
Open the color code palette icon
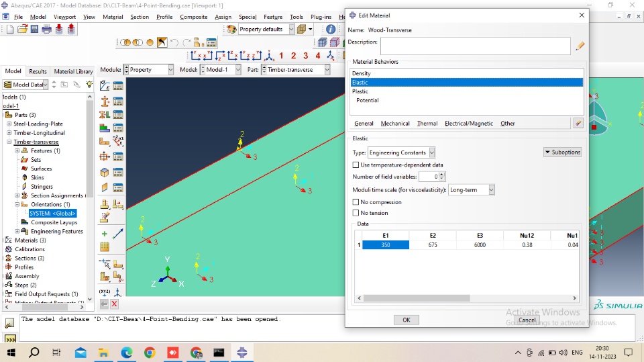pyautogui.click(x=231, y=29)
